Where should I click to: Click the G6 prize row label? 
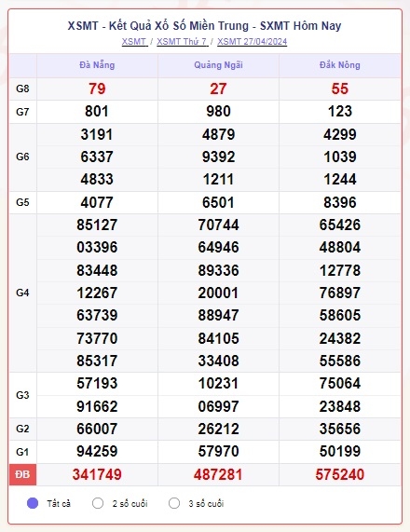point(22,157)
